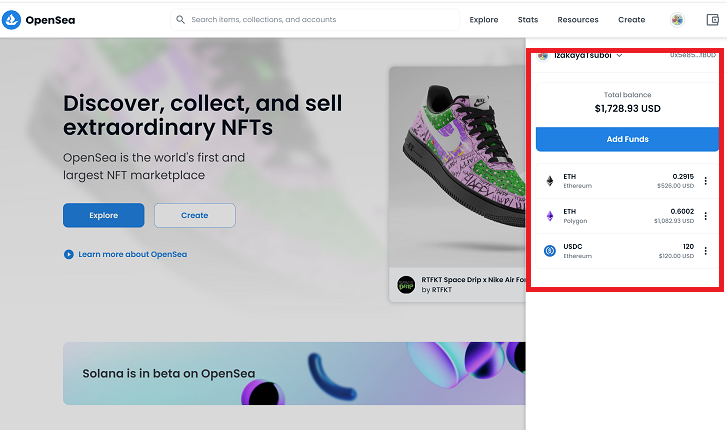The width and height of the screenshot is (727, 430).
Task: Click the Create button in hero
Action: [x=195, y=215]
